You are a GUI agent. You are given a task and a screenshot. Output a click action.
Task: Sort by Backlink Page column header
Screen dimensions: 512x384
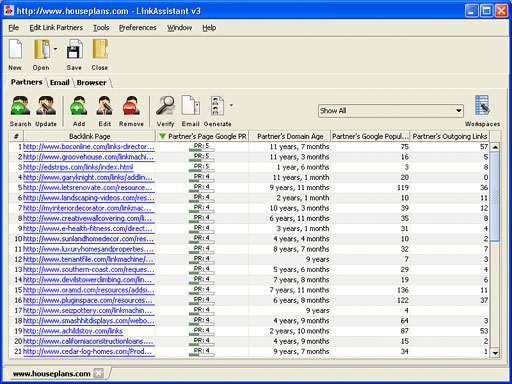(89, 136)
